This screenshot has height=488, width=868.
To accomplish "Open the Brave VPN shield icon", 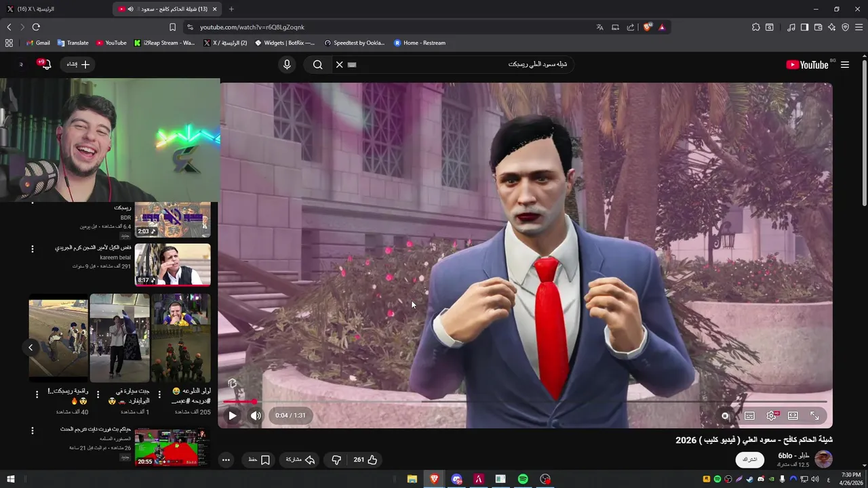I will (x=845, y=27).
